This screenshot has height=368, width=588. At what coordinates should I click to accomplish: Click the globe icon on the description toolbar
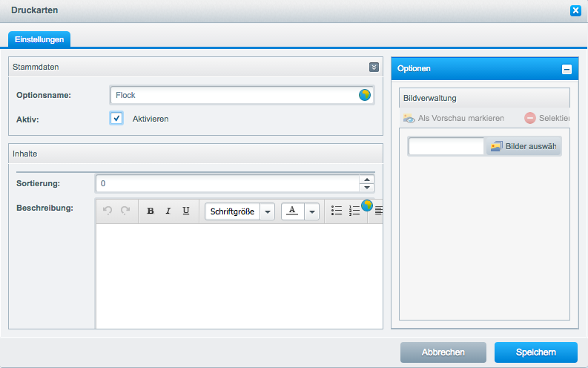(x=367, y=205)
